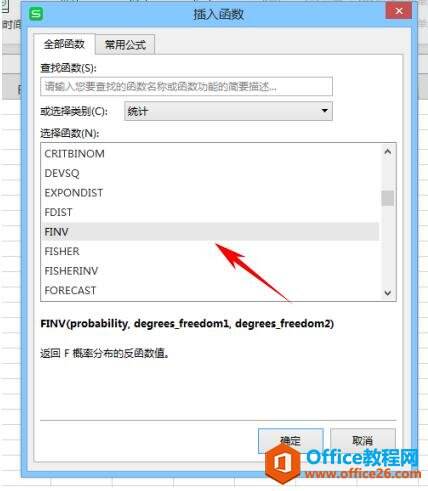The image size is (428, 491).
Task: Click the function list scroll up arrow
Action: click(387, 152)
